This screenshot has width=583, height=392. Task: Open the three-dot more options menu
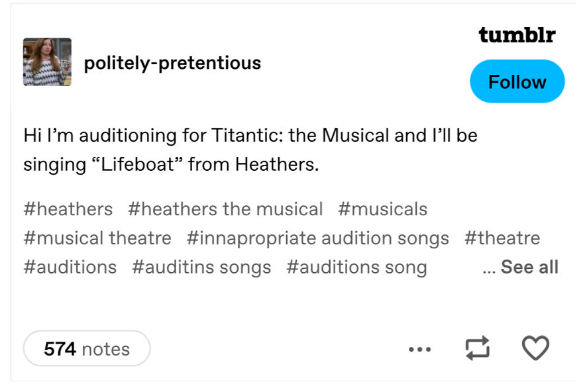coord(420,349)
